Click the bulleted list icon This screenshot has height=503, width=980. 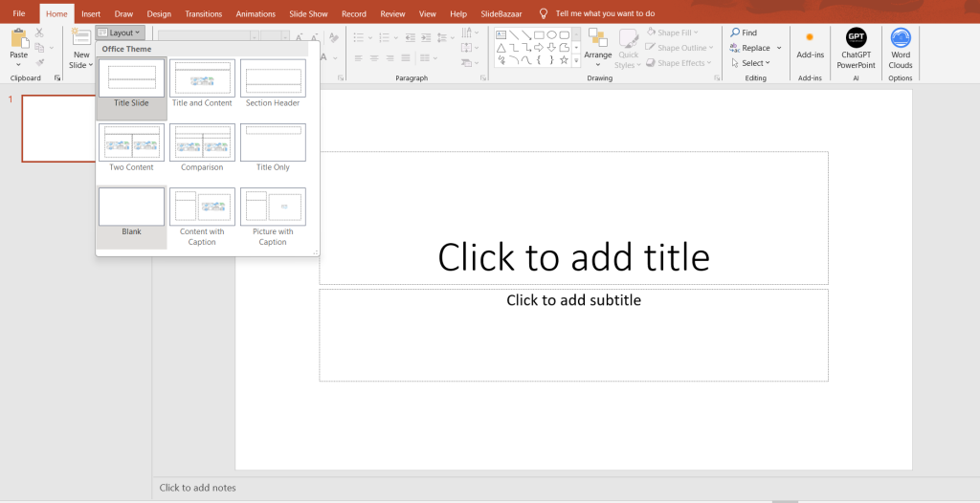tap(357, 37)
